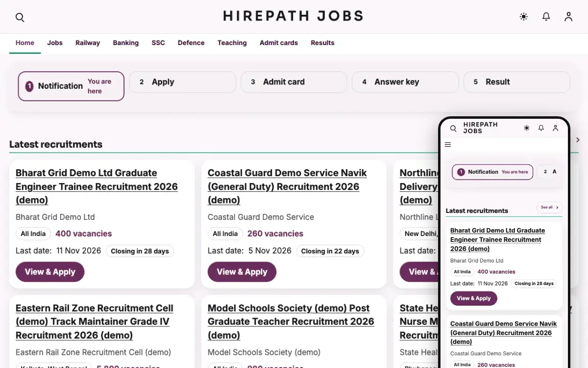The height and width of the screenshot is (368, 588).
Task: Go to the Jobs tab
Action: (55, 43)
